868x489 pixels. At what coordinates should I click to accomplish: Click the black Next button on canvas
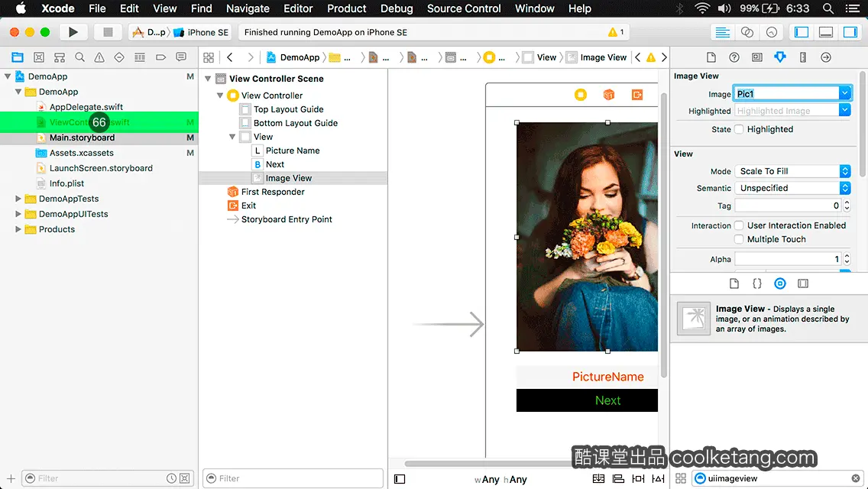pos(587,400)
